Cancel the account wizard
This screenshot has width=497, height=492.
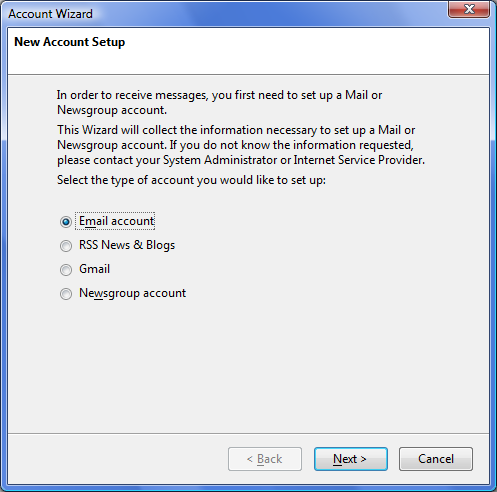(x=436, y=459)
